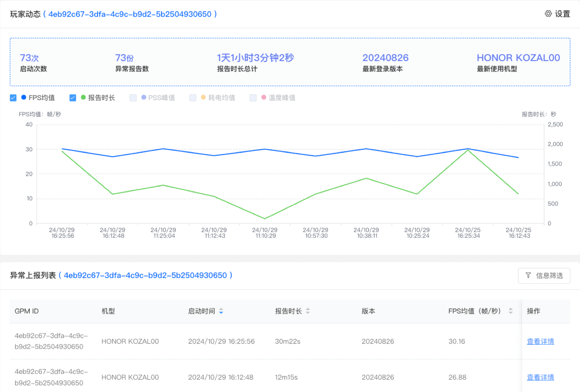The image size is (580, 392).
Task: Click the filter funnel icon
Action: [x=528, y=275]
